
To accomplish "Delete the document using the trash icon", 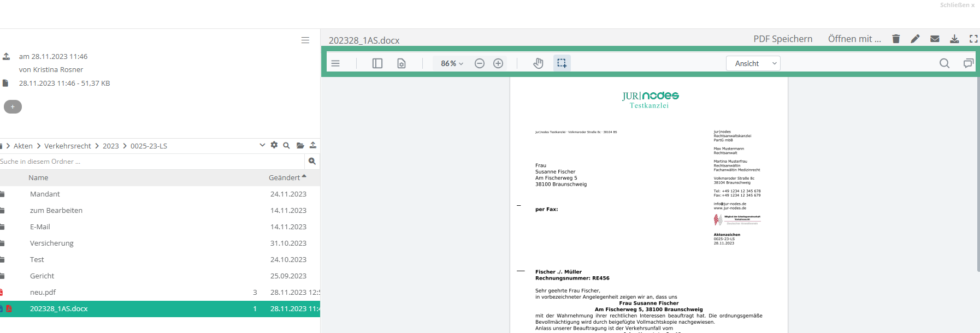I will [896, 39].
